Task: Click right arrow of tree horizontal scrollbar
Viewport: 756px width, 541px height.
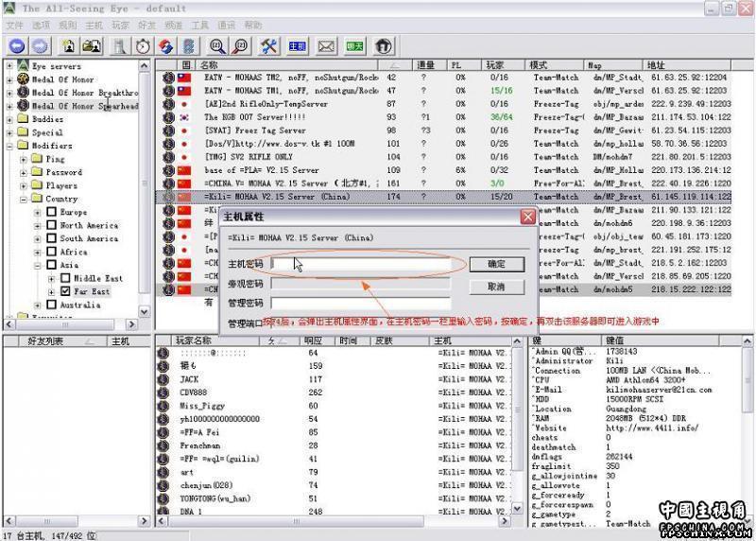Action: tap(131, 324)
